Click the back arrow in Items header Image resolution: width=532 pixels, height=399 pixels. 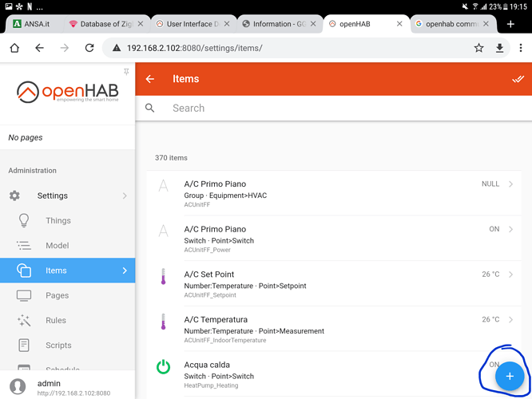[x=150, y=79]
